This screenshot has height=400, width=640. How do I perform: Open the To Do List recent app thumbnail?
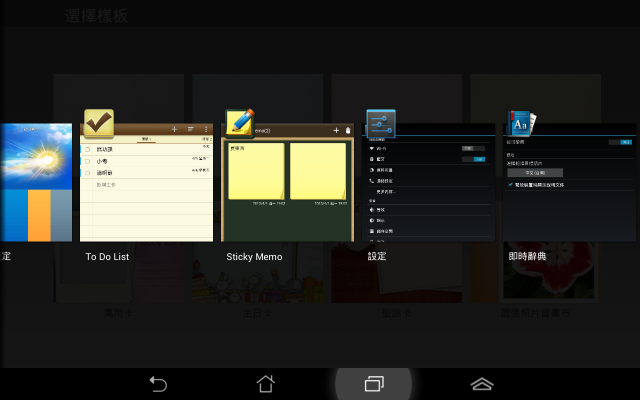tap(147, 182)
